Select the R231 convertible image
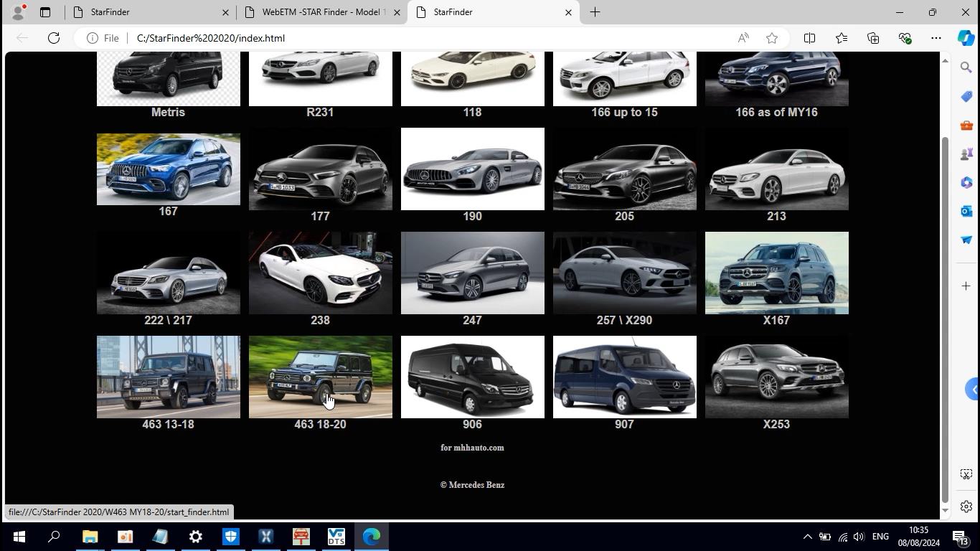 pyautogui.click(x=320, y=79)
